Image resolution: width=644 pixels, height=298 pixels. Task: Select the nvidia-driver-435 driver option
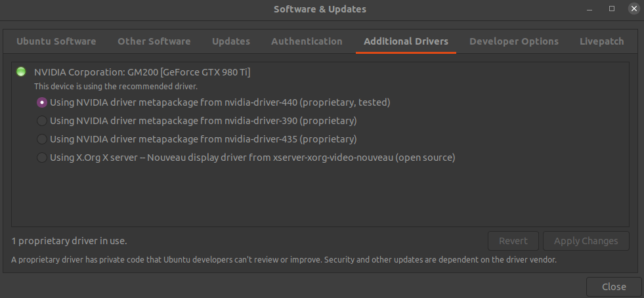42,139
